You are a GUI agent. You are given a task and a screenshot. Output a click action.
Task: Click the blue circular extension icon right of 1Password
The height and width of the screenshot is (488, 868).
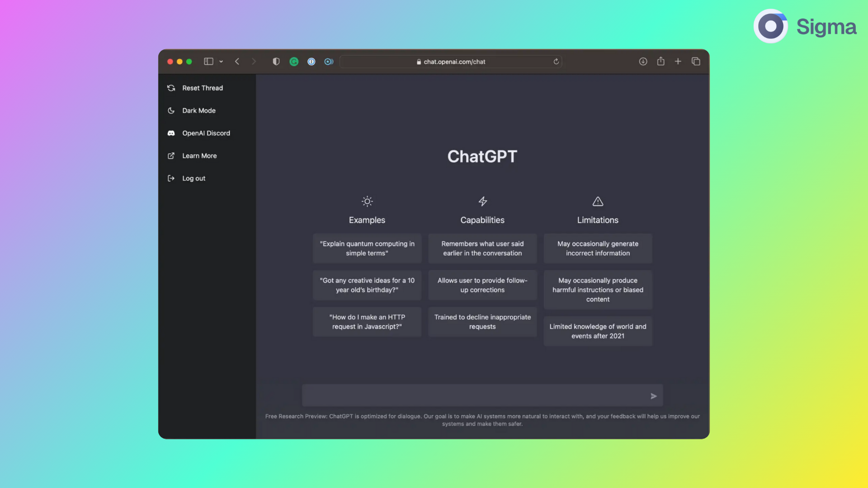[329, 61]
